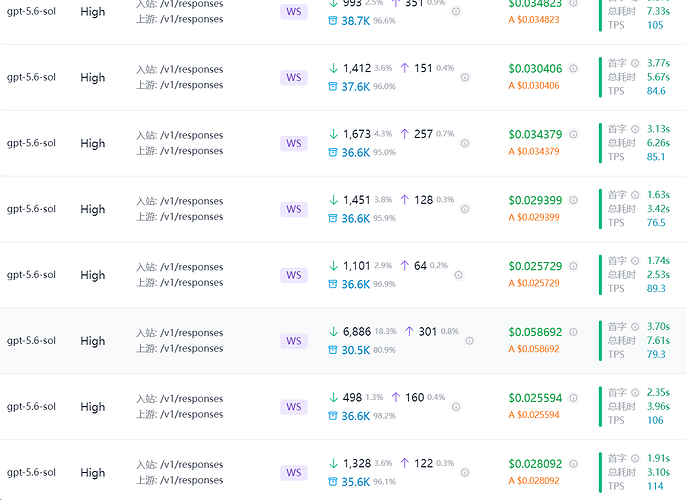Show first-token info for the 1.91s row

tap(635, 458)
